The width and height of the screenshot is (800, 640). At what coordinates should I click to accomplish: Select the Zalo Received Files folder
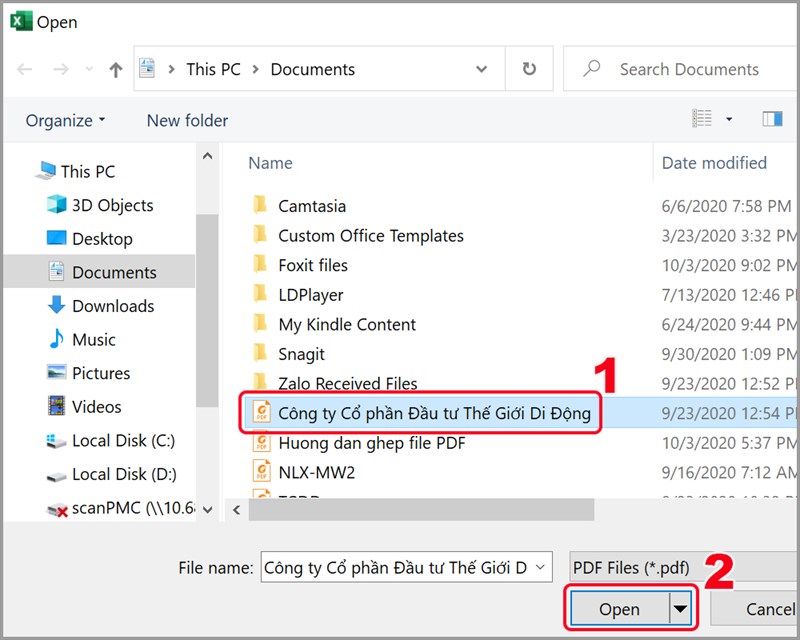347,384
